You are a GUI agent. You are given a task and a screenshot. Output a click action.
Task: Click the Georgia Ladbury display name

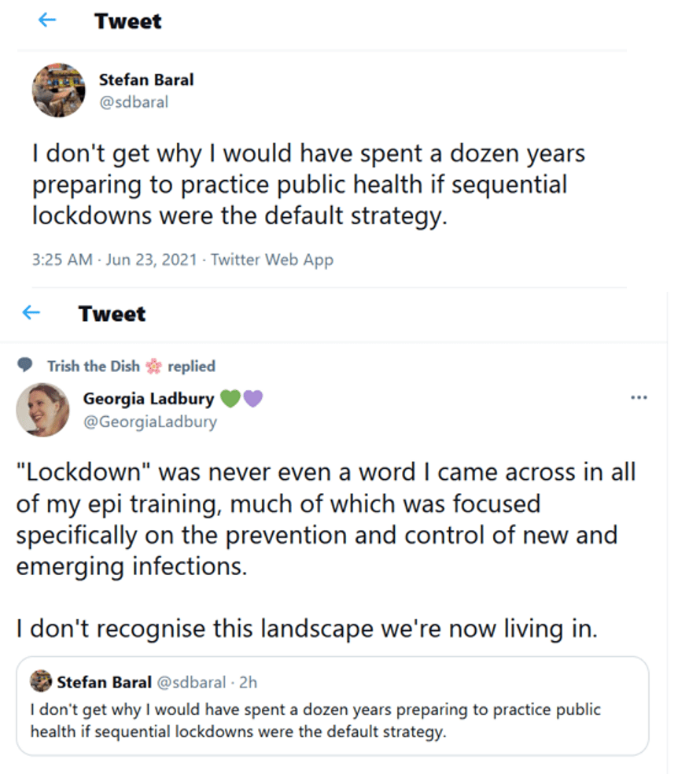point(149,399)
